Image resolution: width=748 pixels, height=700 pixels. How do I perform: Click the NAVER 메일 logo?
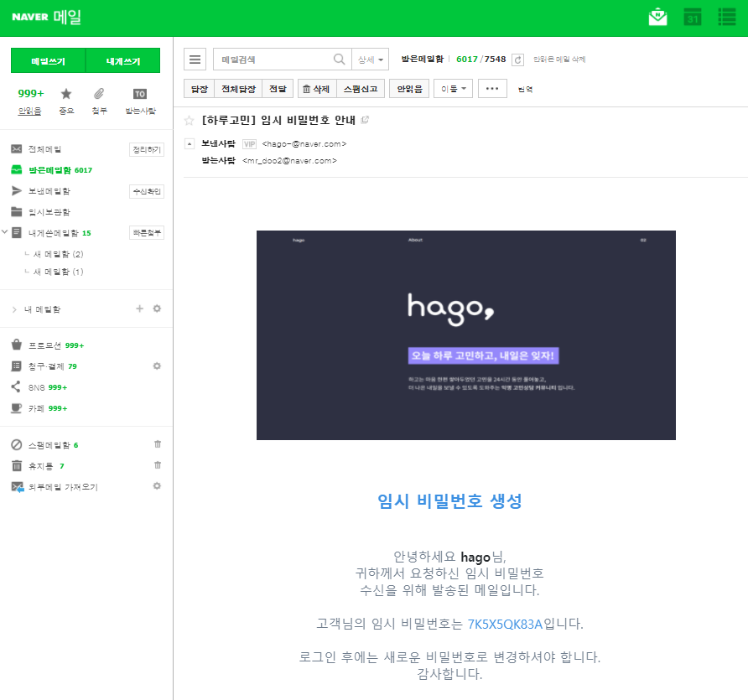click(46, 17)
